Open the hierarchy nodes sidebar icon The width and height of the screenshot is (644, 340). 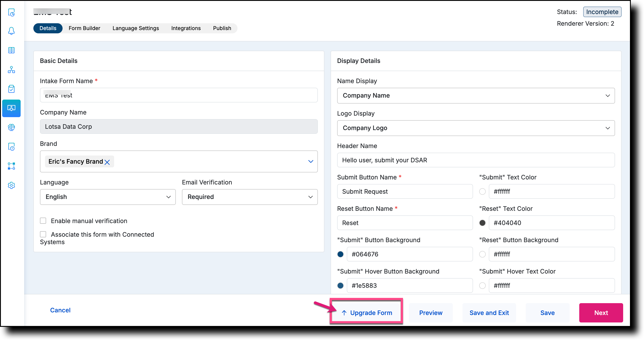[11, 70]
